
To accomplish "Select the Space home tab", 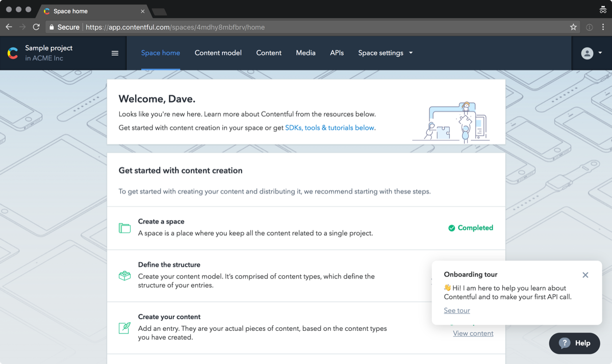I will pyautogui.click(x=161, y=53).
